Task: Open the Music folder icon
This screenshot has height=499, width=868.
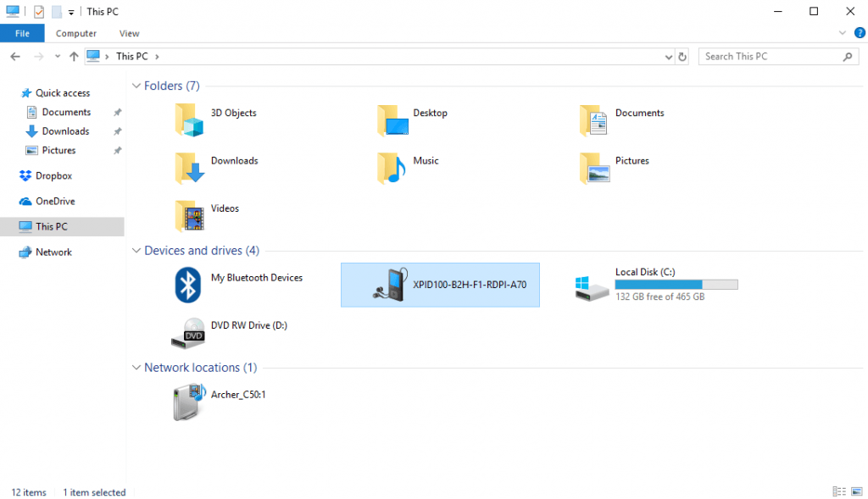Action: tap(392, 168)
